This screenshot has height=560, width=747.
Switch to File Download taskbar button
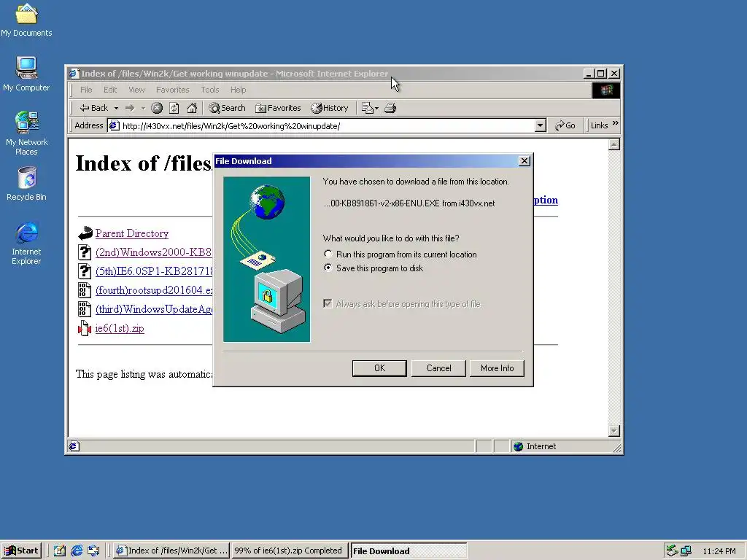[x=409, y=551]
